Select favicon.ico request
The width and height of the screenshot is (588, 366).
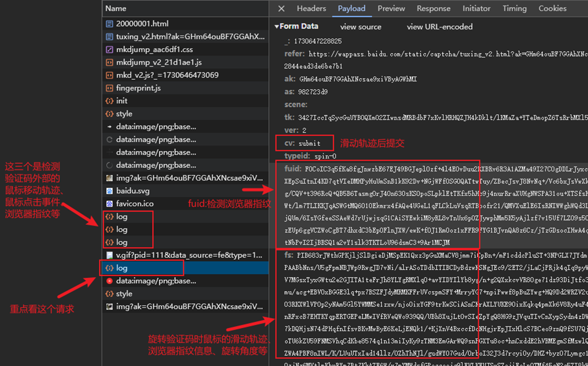[x=185, y=204]
